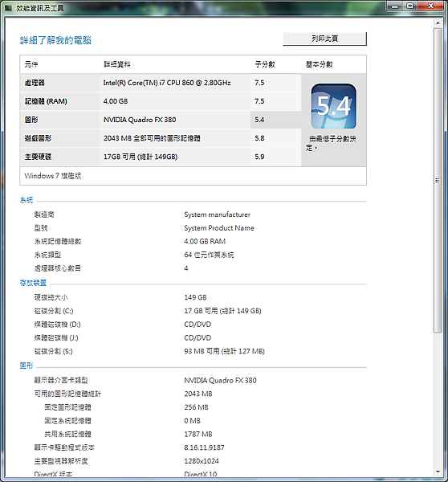Viewport: 448px width, 482px height.
Task: Click the 1280x1024 resolution value
Action: click(x=202, y=461)
